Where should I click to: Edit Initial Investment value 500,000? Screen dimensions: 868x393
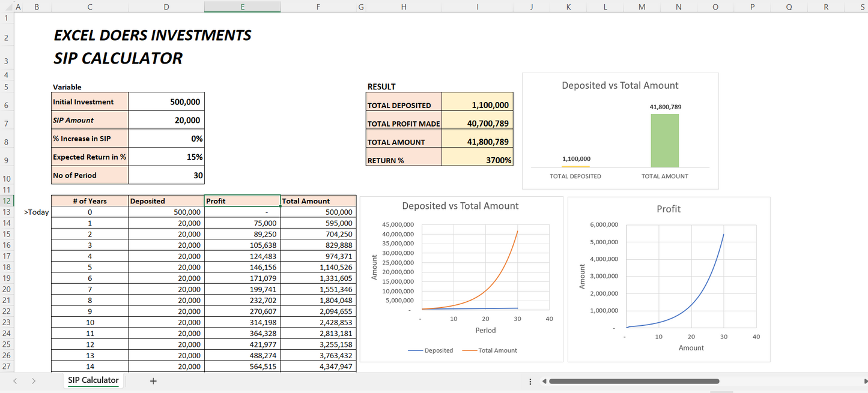pyautogui.click(x=166, y=101)
